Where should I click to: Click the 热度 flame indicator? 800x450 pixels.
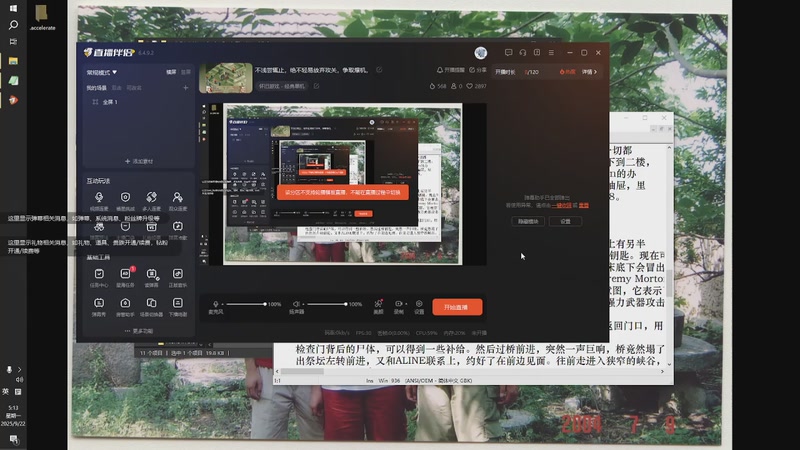[x=567, y=72]
